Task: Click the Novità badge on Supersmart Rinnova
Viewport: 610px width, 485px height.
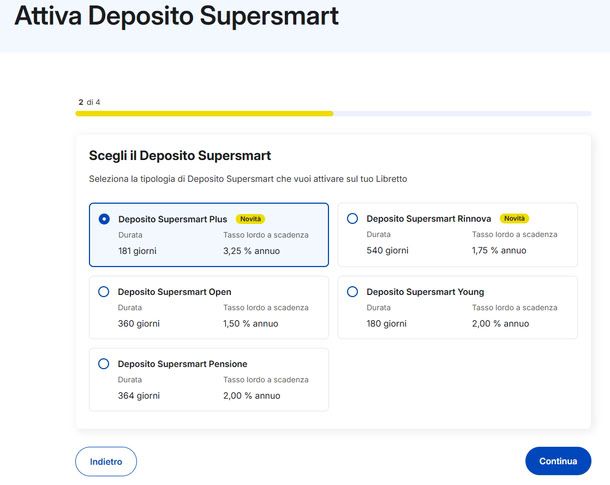Action: (514, 219)
